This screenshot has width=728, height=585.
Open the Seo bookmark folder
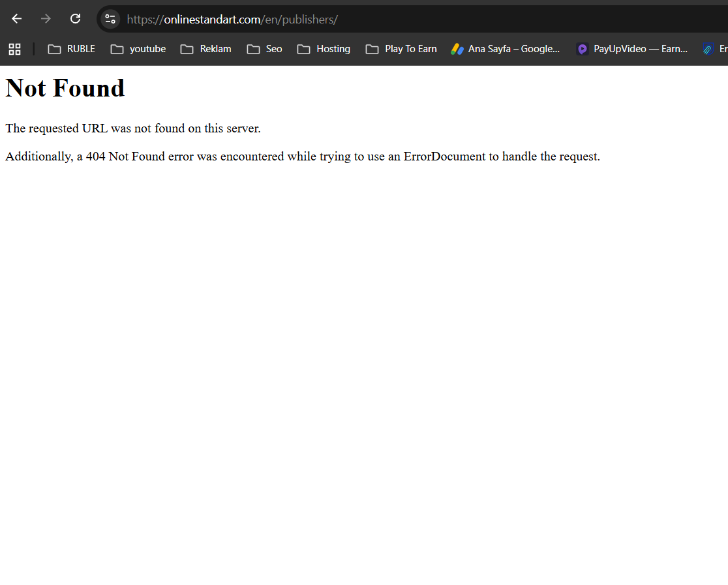265,49
